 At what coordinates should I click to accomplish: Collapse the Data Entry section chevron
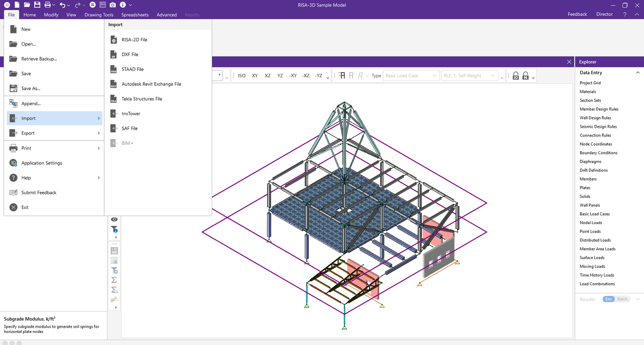tap(638, 73)
